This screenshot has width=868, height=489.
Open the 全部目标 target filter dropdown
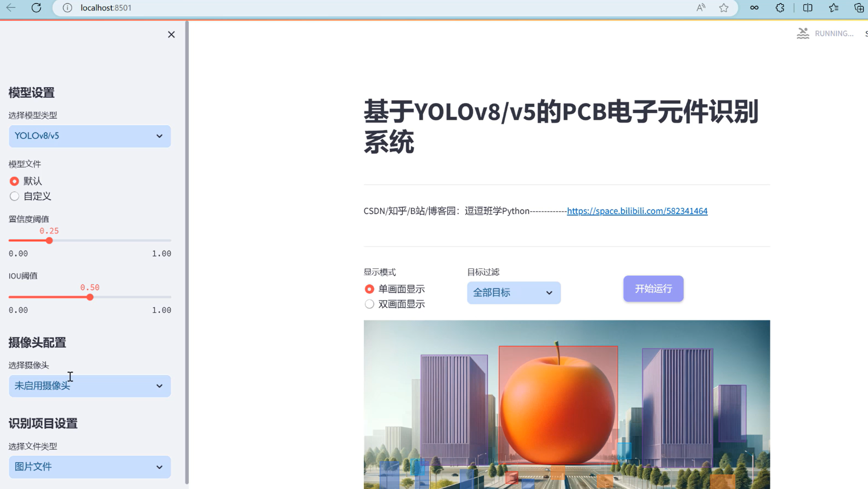[514, 293]
